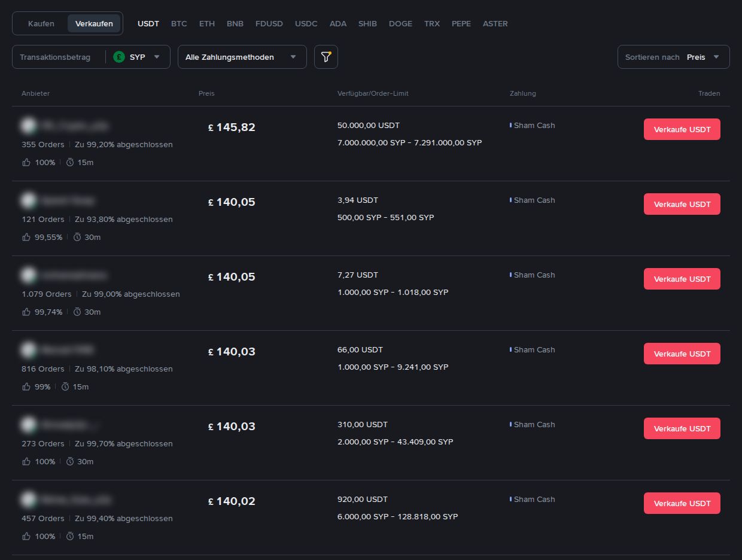Screen dimensions: 742x560
Task: Click thumbs-up icon next to 99,74%
Action: pos(26,312)
